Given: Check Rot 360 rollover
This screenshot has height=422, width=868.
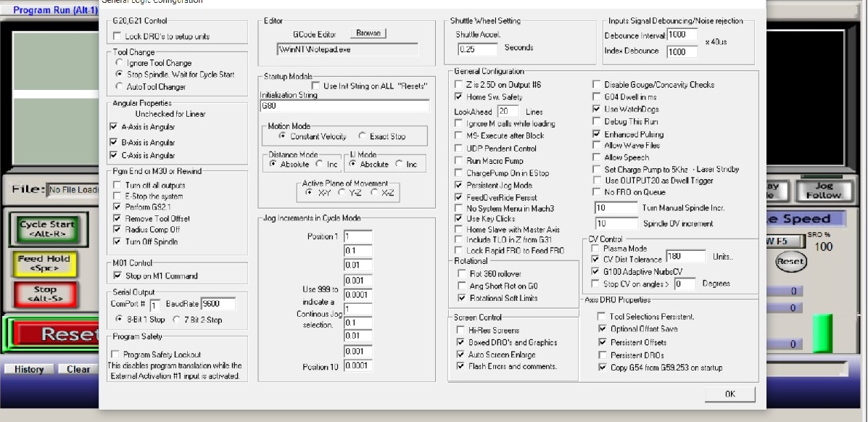Looking at the screenshot, I should [x=462, y=273].
